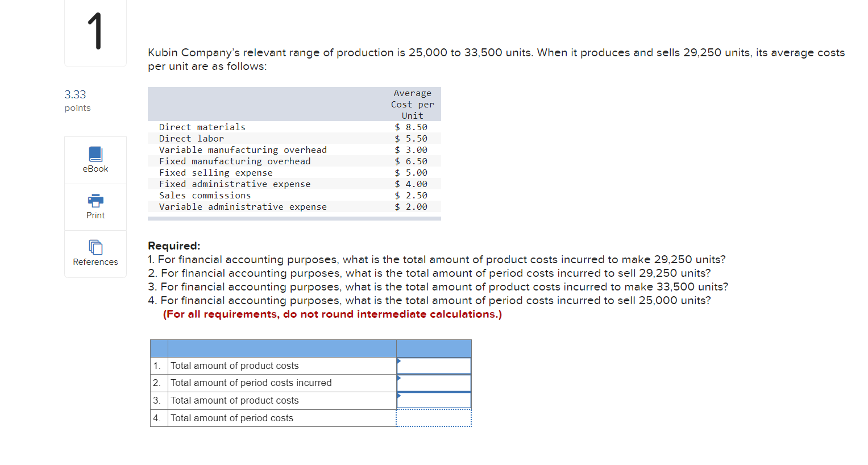Click the 3.33 points value
Image resolution: width=868 pixels, height=465 pixels.
[75, 94]
